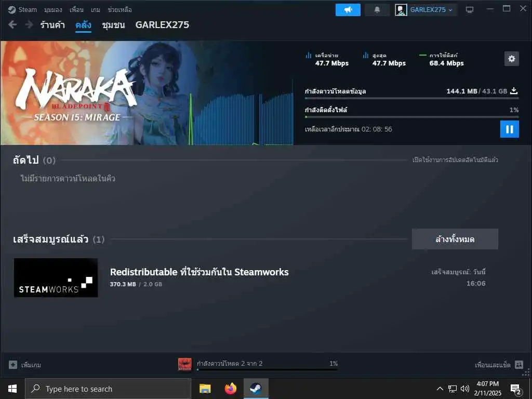Image resolution: width=532 pixels, height=399 pixels.
Task: Click the เครือข่าย 47.7 Mbps network stat
Action: coord(327,59)
